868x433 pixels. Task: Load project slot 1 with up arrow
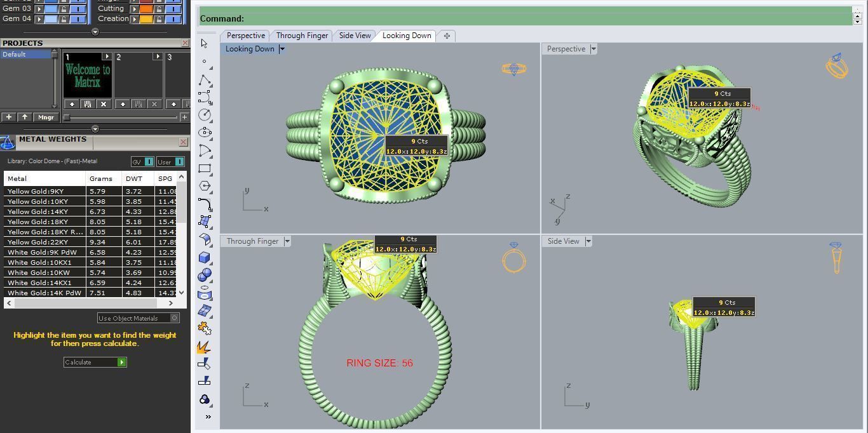72,104
